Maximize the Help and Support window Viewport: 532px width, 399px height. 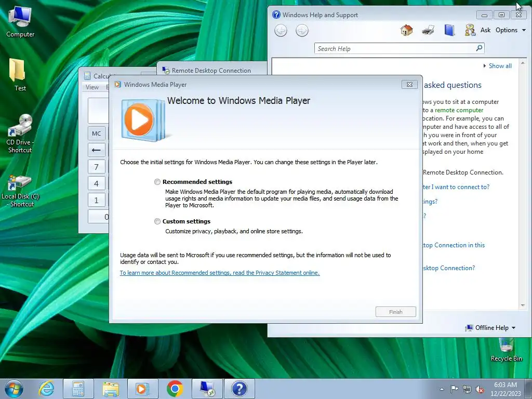(501, 15)
